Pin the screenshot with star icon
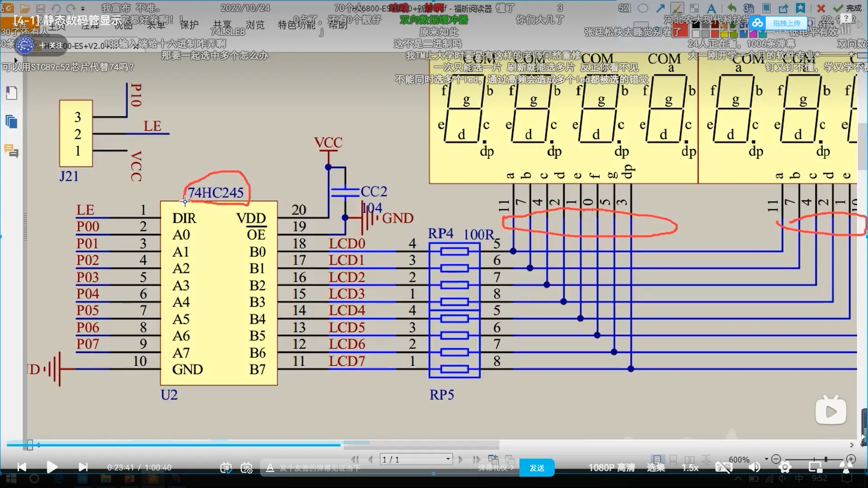868x488 pixels. pyautogui.click(x=800, y=8)
